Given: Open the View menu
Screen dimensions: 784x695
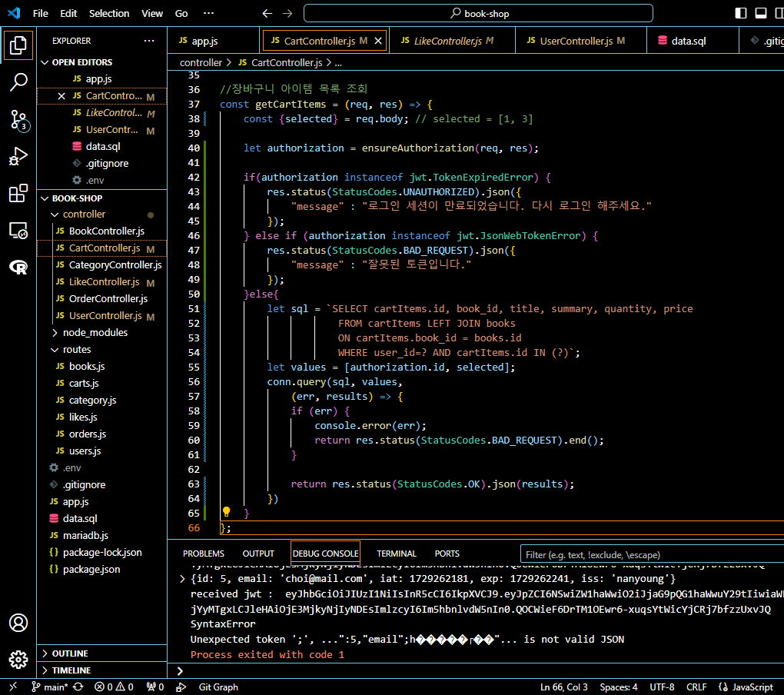Looking at the screenshot, I should pyautogui.click(x=152, y=14).
